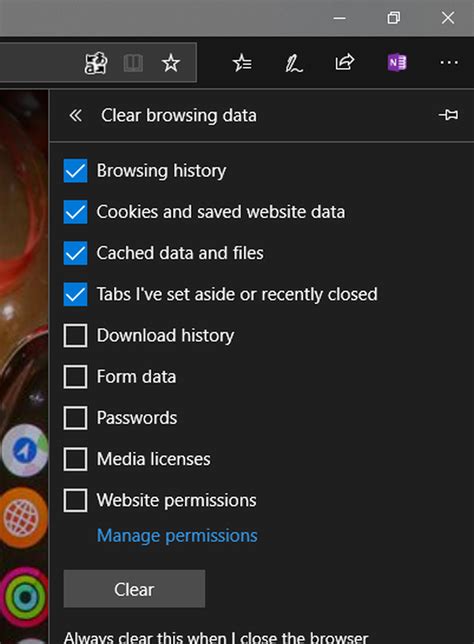The width and height of the screenshot is (474, 644).
Task: Restore down the browser window
Action: click(393, 18)
